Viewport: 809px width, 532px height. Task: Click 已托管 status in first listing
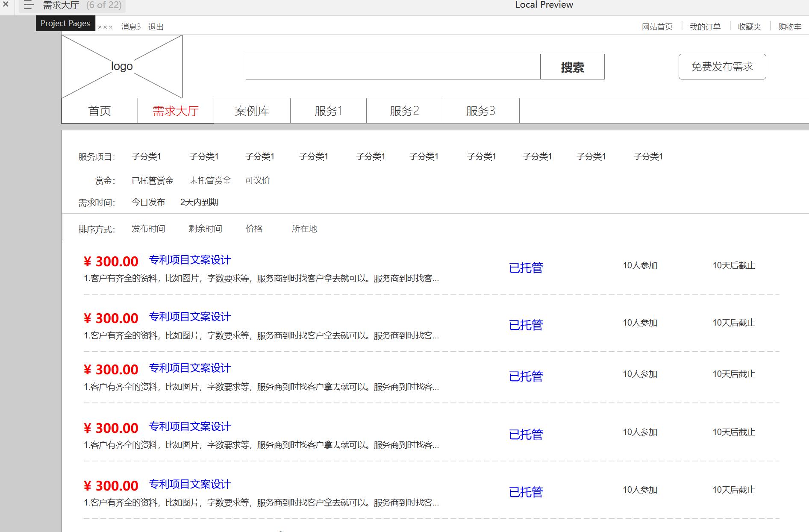pos(526,268)
